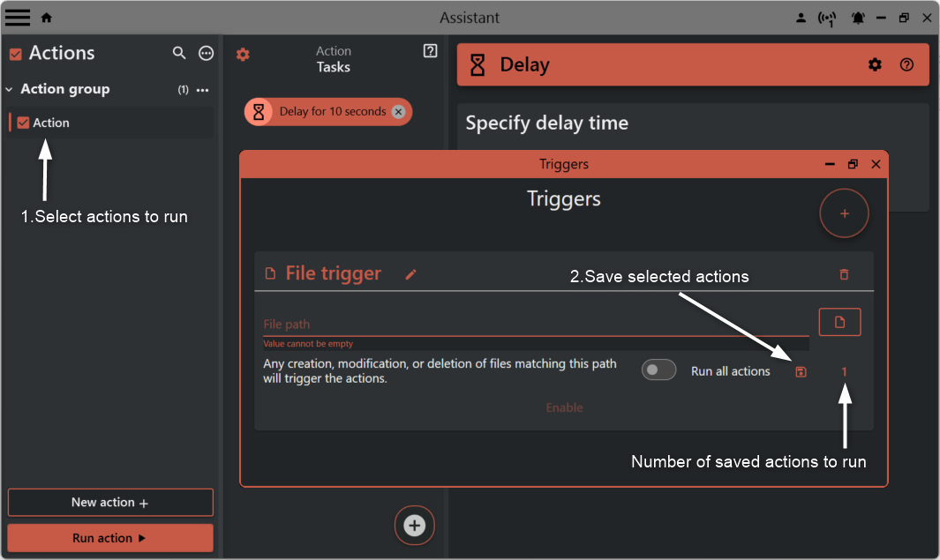Viewport: 940px width, 560px height.
Task: Open the notification bell in title bar
Action: pos(857,17)
